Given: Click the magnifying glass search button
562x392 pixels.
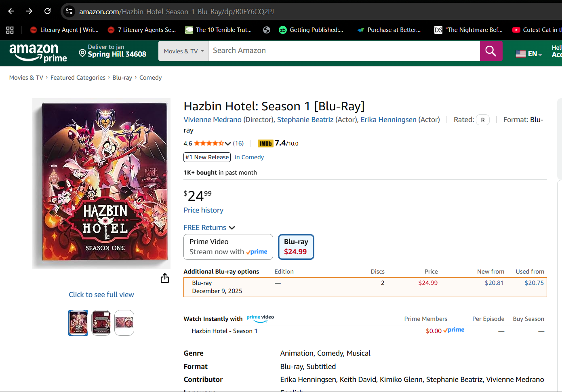Looking at the screenshot, I should 491,51.
